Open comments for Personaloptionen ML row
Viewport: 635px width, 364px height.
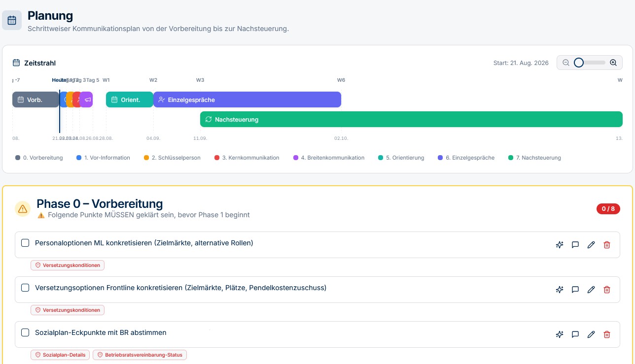[575, 245]
